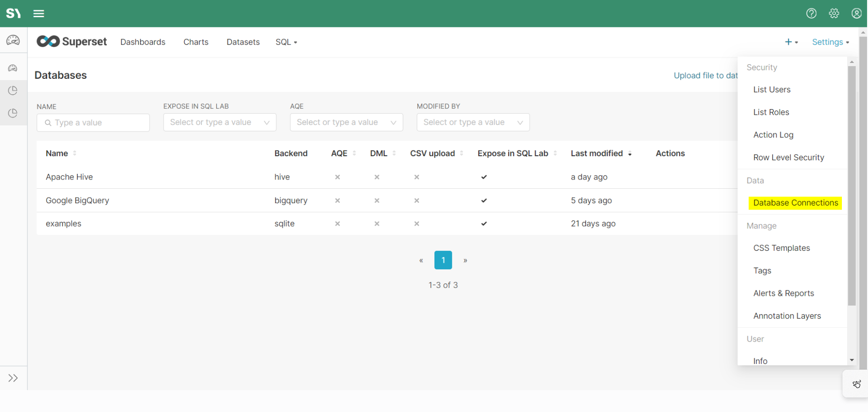Screen dimensions: 868x412
Task: Open List Users from Settings menu
Action: click(772, 89)
